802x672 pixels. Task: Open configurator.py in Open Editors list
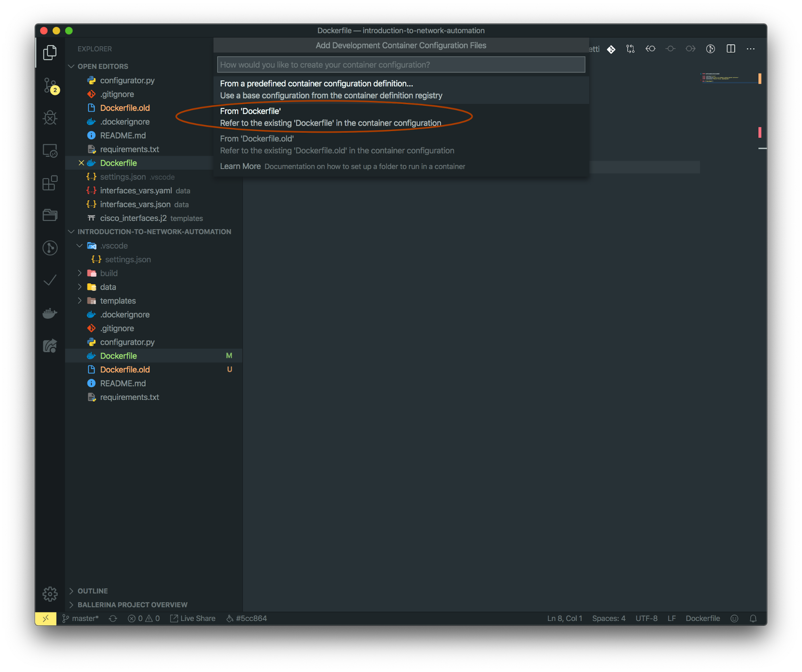coord(127,80)
